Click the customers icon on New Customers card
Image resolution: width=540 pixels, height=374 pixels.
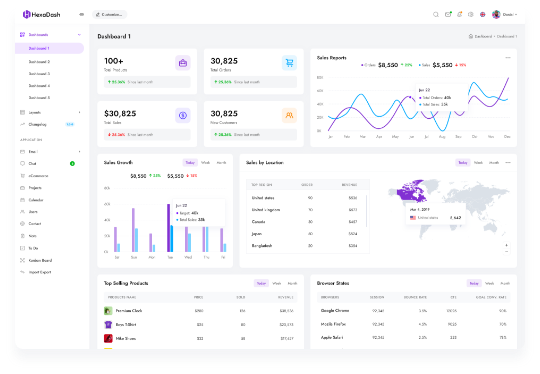[289, 115]
